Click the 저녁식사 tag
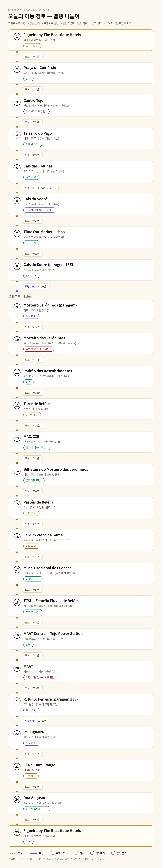 [31, 776]
